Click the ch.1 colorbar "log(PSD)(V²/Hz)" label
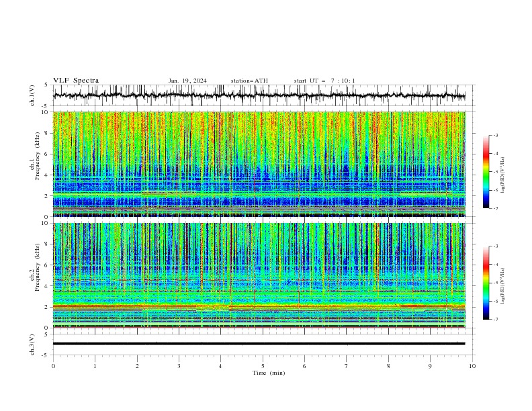Screen dimensions: 532x411 503,175
